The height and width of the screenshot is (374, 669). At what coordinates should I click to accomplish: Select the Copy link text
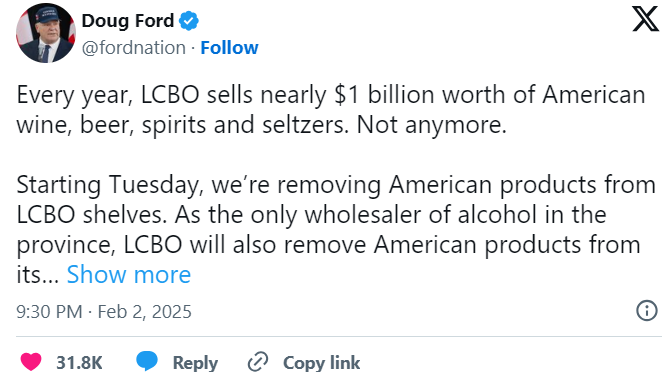click(321, 363)
